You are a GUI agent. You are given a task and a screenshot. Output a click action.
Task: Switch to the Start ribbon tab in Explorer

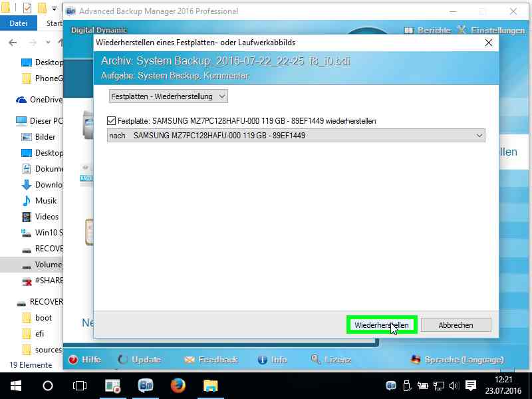pos(55,23)
